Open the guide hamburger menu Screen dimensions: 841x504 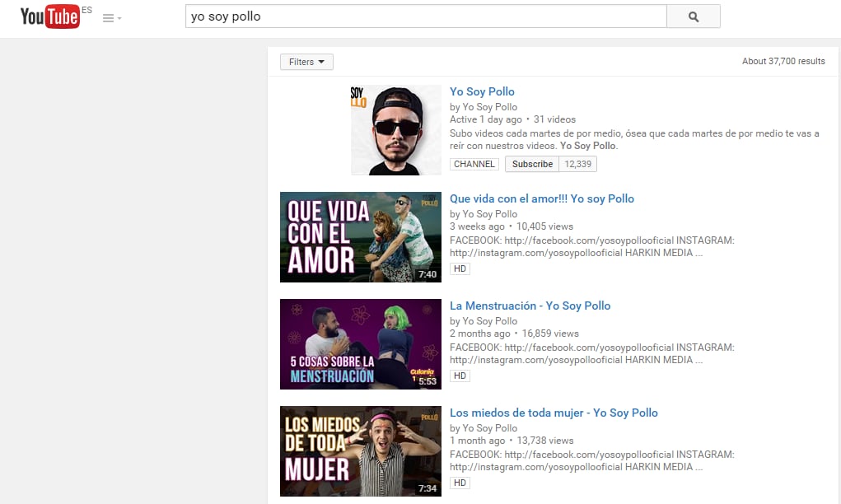[x=111, y=18]
